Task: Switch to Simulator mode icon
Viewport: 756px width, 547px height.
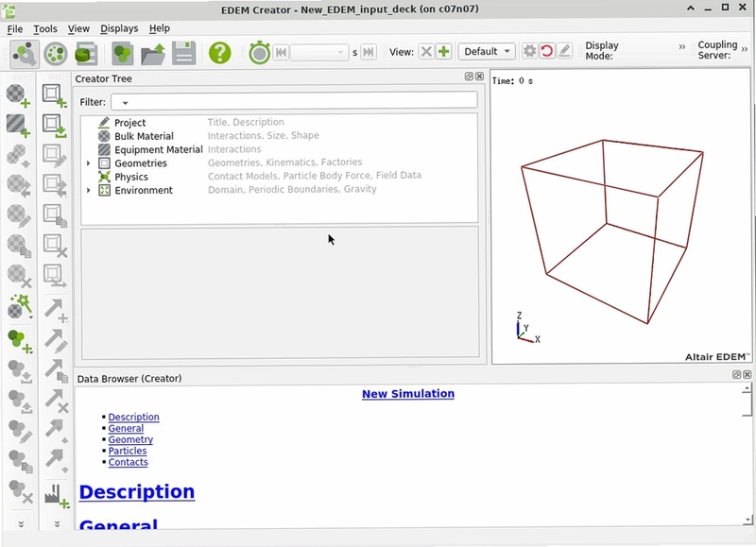Action: coord(56,54)
